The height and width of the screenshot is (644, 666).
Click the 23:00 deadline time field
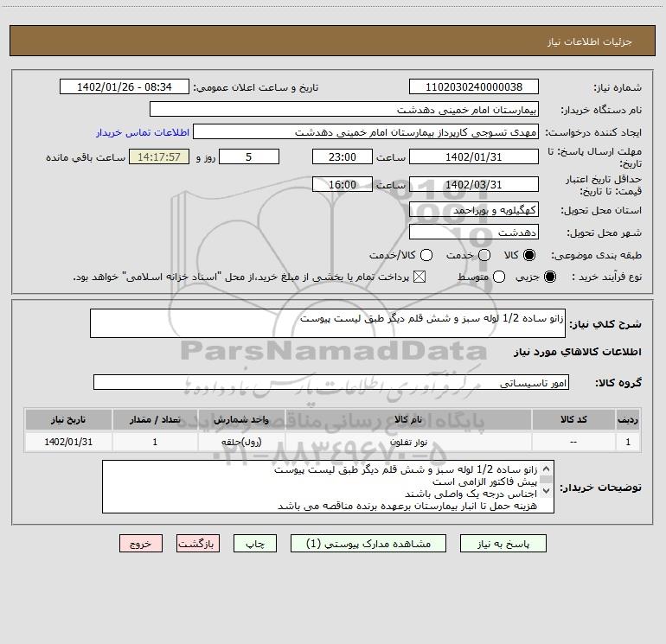(343, 156)
